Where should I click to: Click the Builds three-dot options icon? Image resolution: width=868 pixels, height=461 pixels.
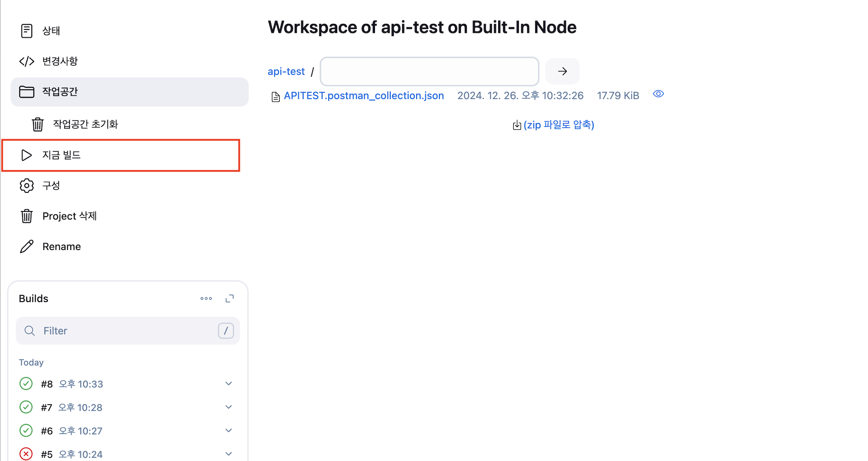pos(206,299)
